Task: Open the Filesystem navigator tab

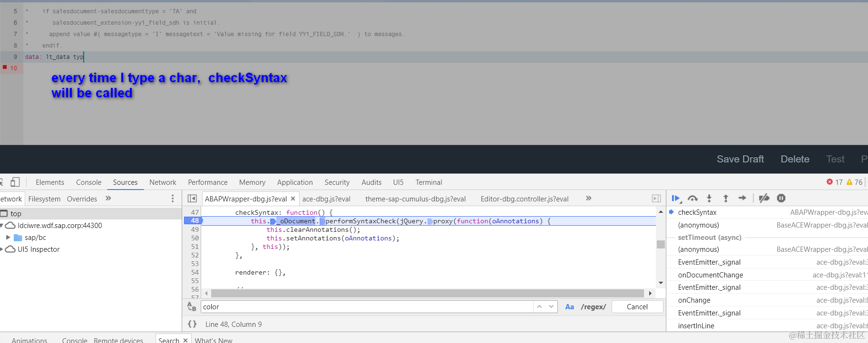Action: click(44, 199)
